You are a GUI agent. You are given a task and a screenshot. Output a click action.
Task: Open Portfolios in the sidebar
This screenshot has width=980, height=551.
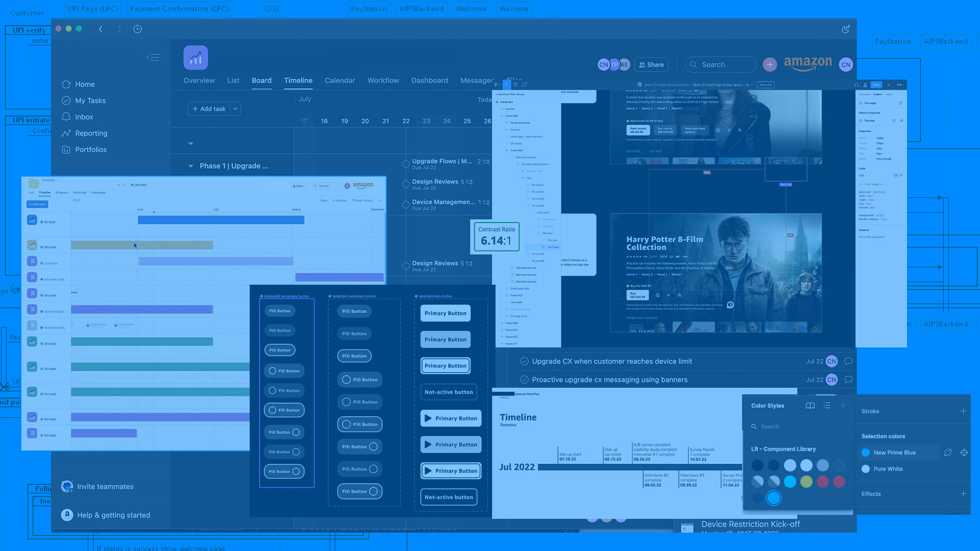point(85,149)
